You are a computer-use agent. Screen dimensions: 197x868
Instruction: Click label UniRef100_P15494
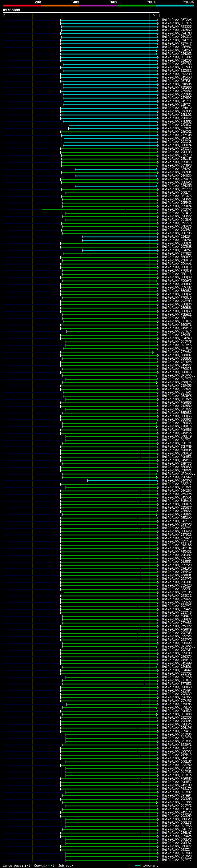coord(177,690)
